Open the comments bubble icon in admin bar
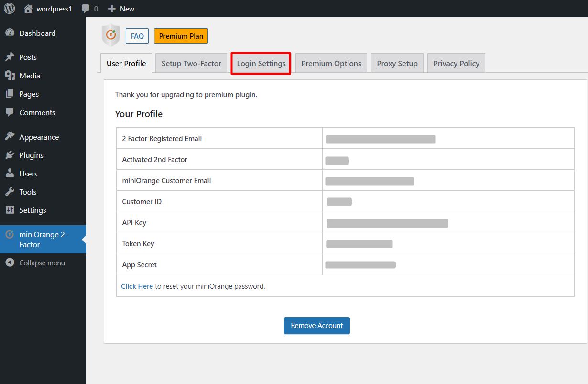 tap(86, 9)
